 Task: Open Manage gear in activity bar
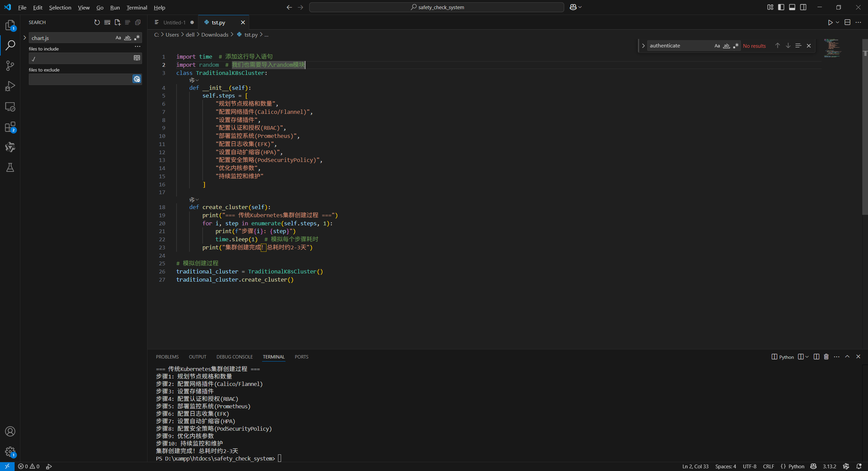10,452
